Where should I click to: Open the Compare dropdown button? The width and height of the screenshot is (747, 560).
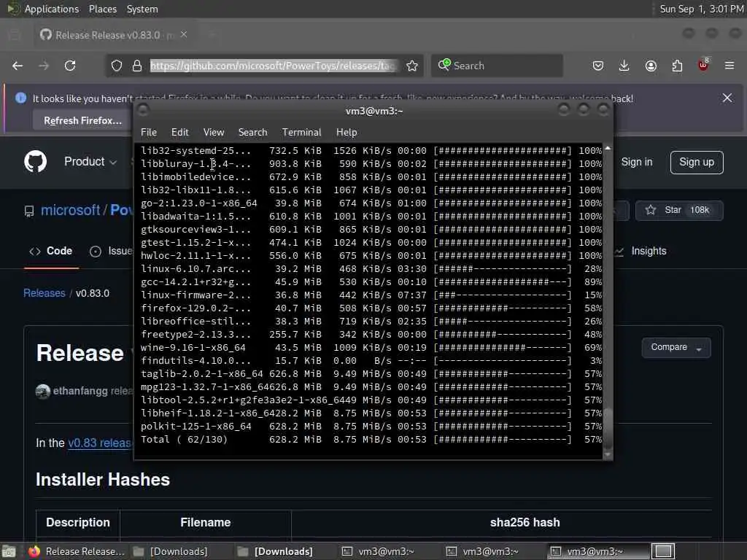click(x=676, y=348)
